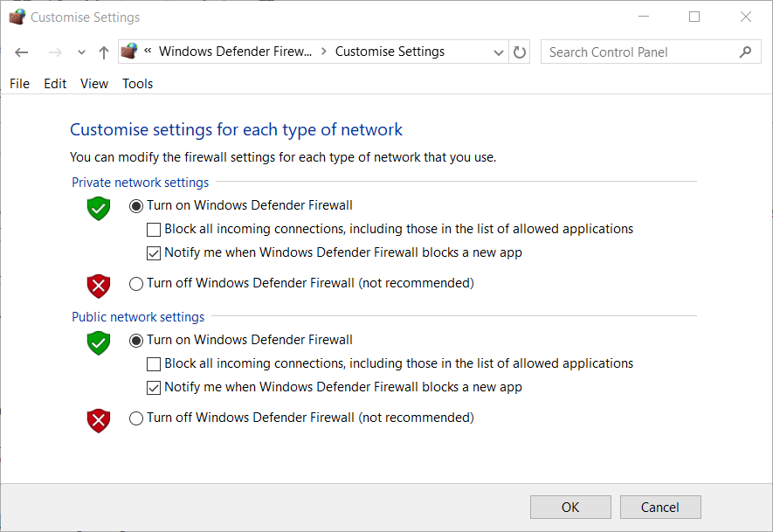Check block all incoming connections under public settings

(154, 363)
